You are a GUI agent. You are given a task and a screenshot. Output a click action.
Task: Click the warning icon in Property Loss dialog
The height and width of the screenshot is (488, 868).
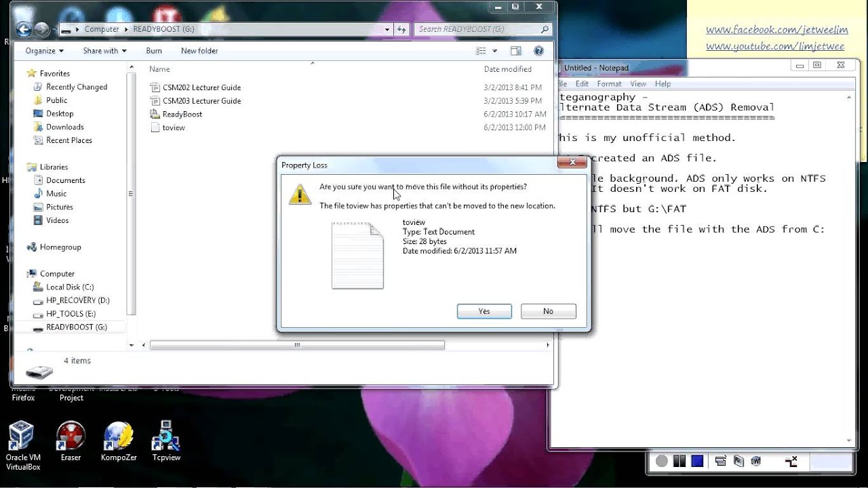(x=300, y=194)
